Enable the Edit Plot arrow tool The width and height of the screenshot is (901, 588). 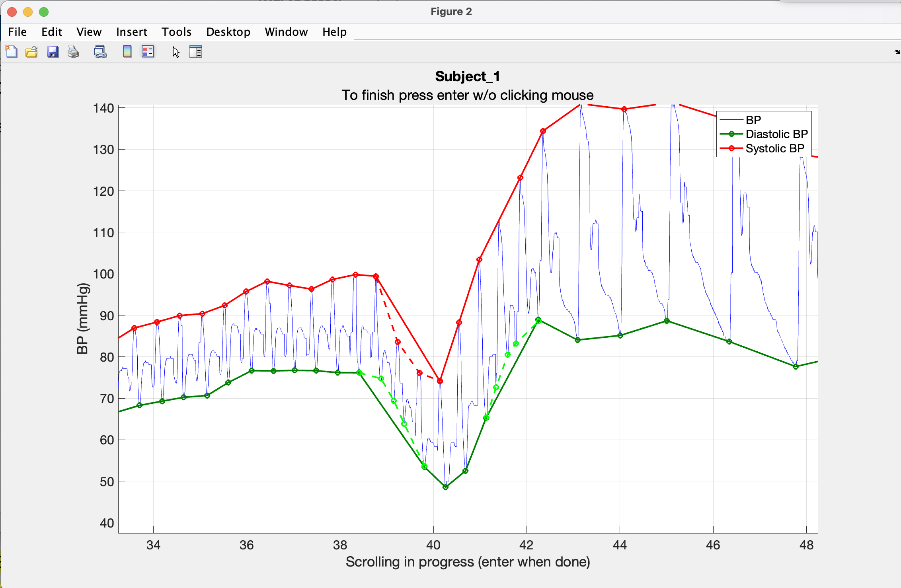(176, 52)
